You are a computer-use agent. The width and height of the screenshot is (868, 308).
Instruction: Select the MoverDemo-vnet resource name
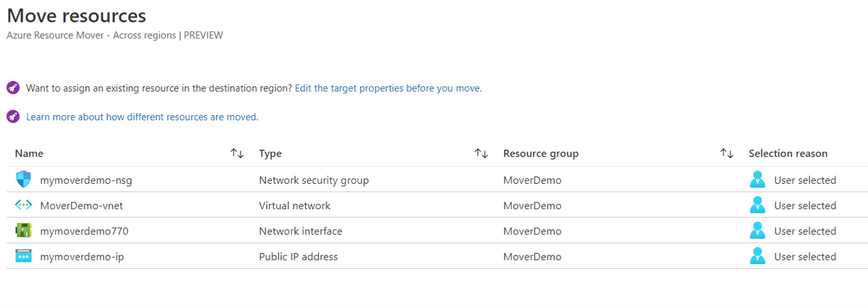82,206
